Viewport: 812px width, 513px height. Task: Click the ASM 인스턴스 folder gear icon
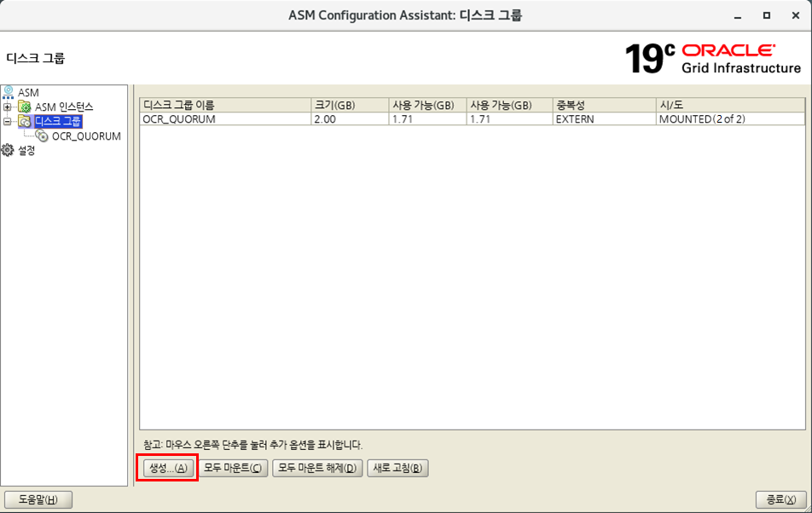pos(25,107)
